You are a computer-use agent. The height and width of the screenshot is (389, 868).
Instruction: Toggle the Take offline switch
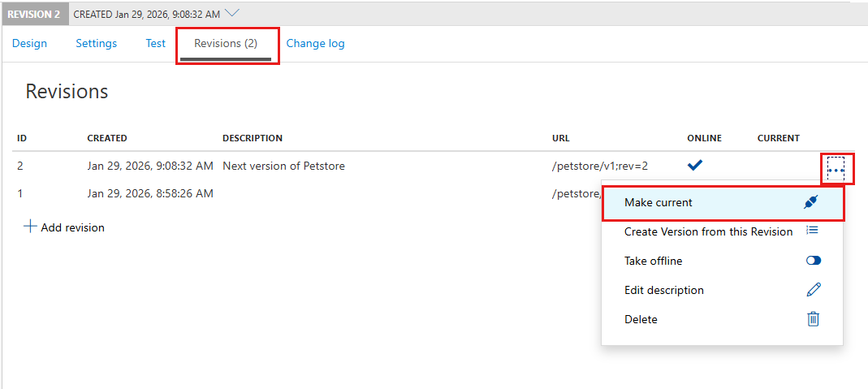(813, 261)
